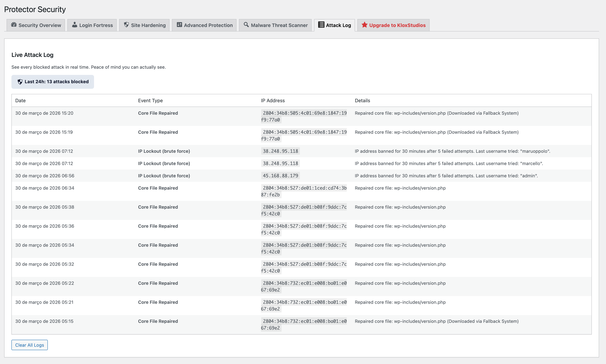606x364 pixels.
Task: Click Fallback System details in 05:15 row
Action: pyautogui.click(x=437, y=321)
